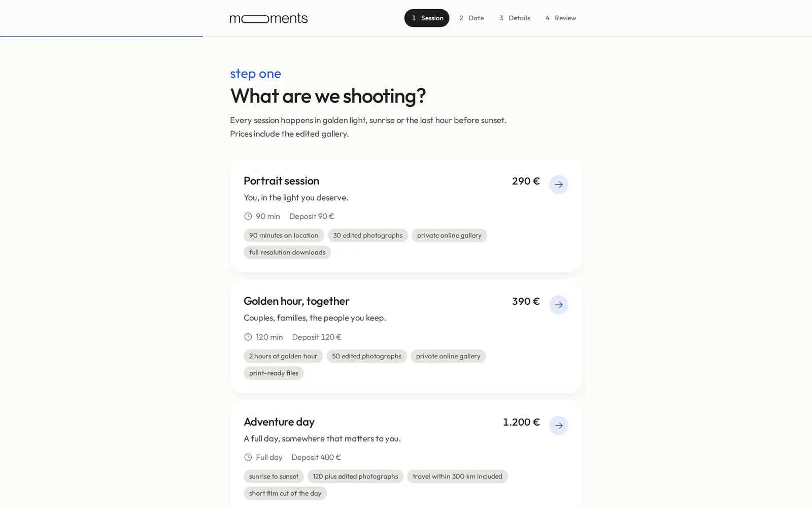Viewport: 812px width, 508px height.
Task: Click the 'full resolution downloads' tag
Action: point(287,252)
